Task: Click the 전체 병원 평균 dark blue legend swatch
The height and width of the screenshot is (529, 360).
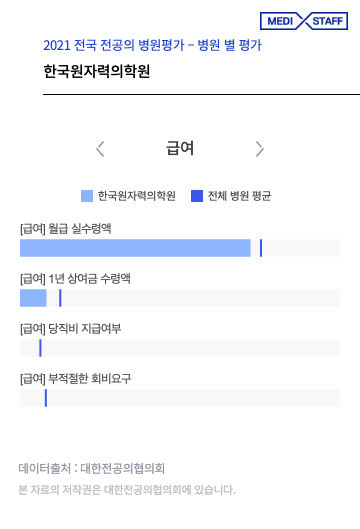Action: point(197,196)
